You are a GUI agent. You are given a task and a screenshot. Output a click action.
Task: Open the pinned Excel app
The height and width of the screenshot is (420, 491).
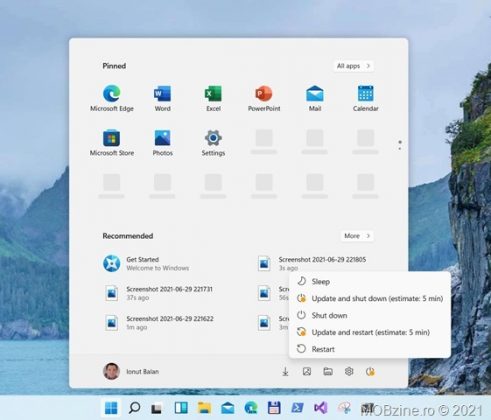(x=213, y=98)
